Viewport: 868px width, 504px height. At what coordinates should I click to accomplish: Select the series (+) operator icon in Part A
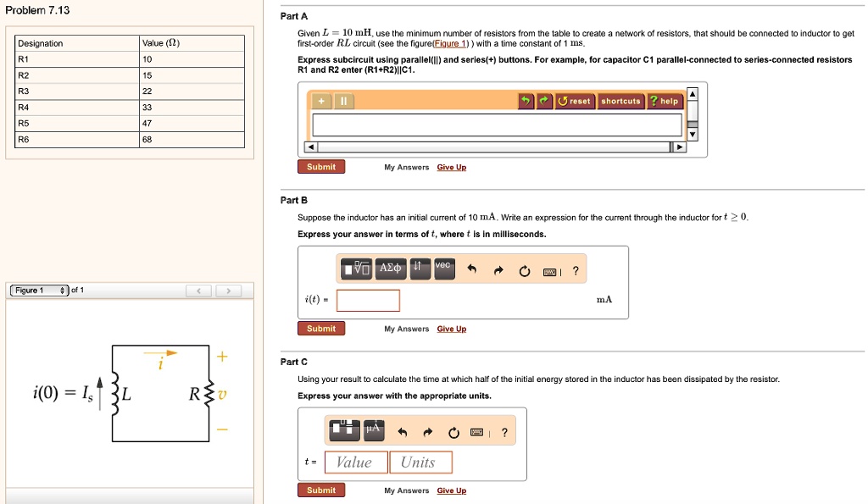(320, 102)
